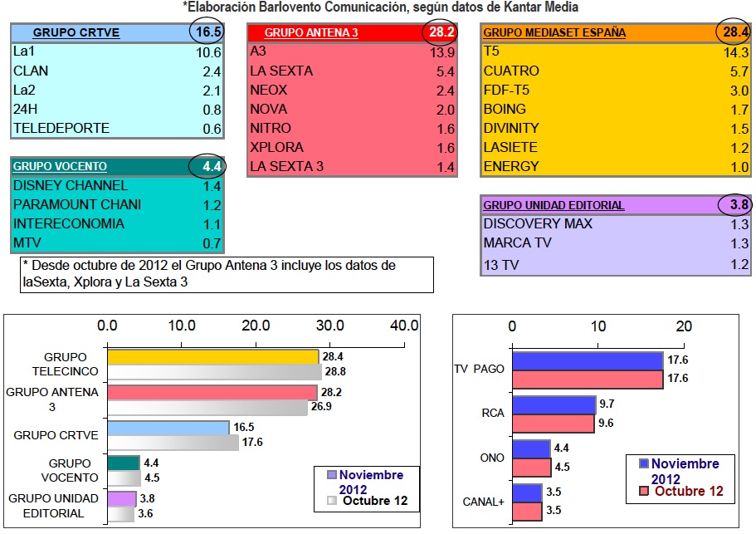Click the 40.0 tick label on the groups chart axis

point(404,326)
